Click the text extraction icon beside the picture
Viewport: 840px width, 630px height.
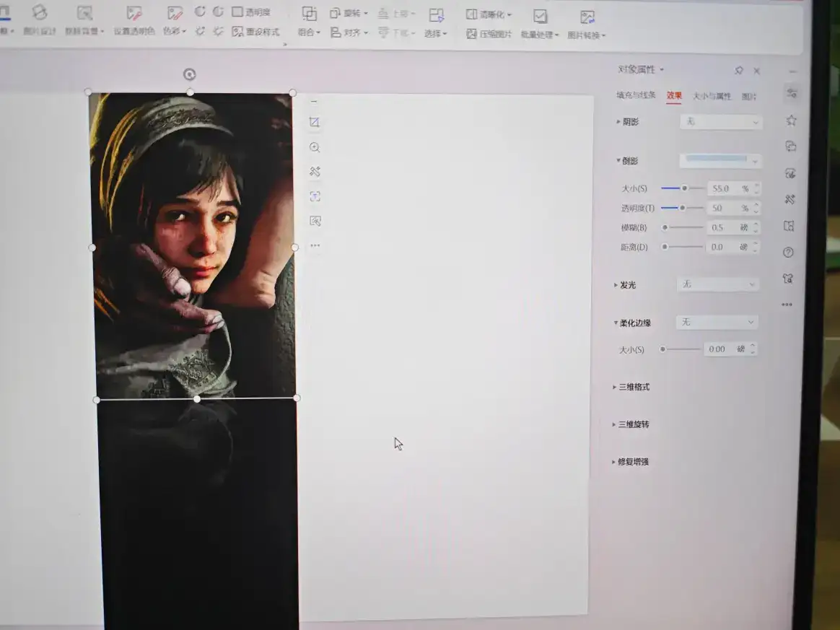point(315,196)
